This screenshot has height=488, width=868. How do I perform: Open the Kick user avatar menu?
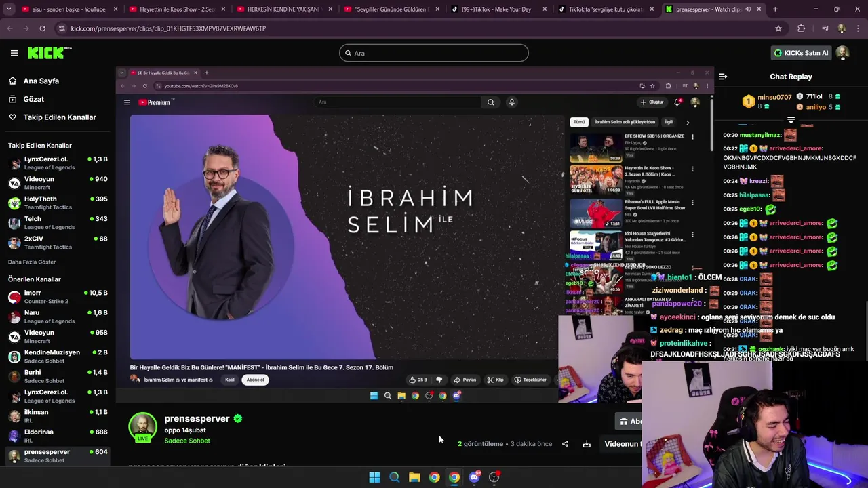click(x=842, y=53)
